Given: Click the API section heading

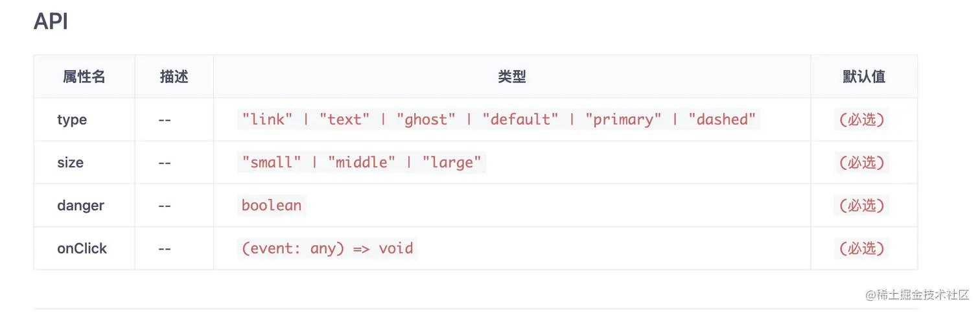Looking at the screenshot, I should (51, 22).
